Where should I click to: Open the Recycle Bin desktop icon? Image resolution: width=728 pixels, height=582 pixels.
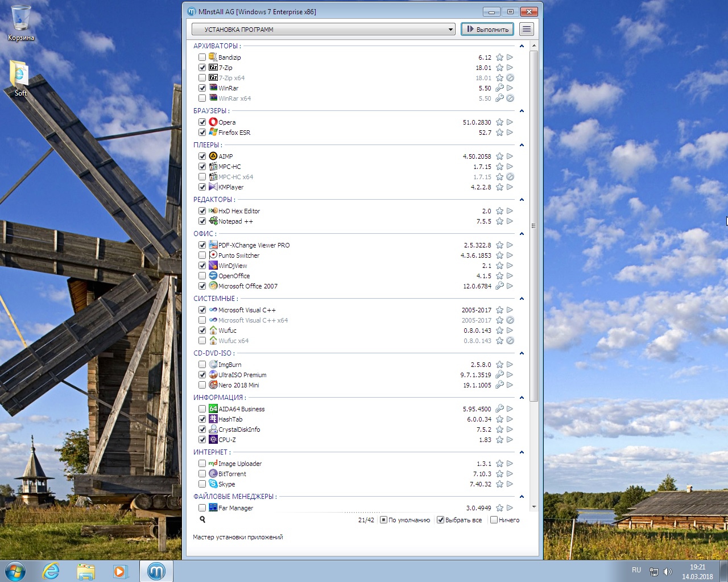tap(21, 23)
